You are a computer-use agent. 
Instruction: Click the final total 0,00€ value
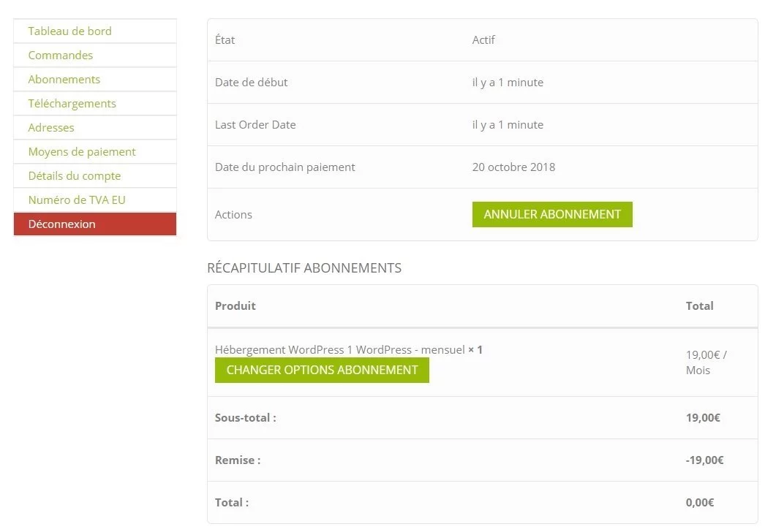click(700, 503)
